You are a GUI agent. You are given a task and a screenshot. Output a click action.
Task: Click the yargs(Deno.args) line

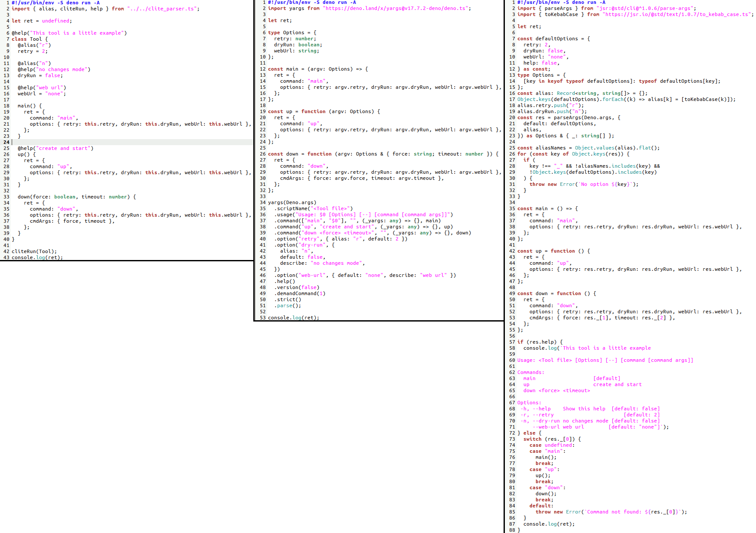[292, 202]
